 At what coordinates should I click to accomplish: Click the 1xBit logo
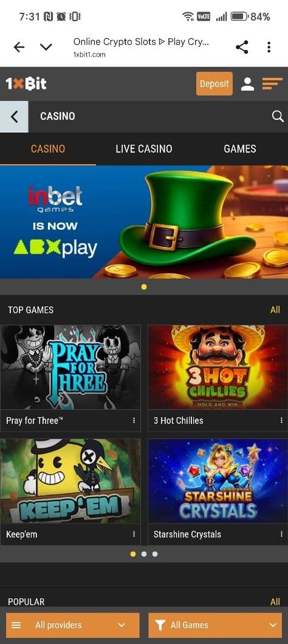coord(26,84)
